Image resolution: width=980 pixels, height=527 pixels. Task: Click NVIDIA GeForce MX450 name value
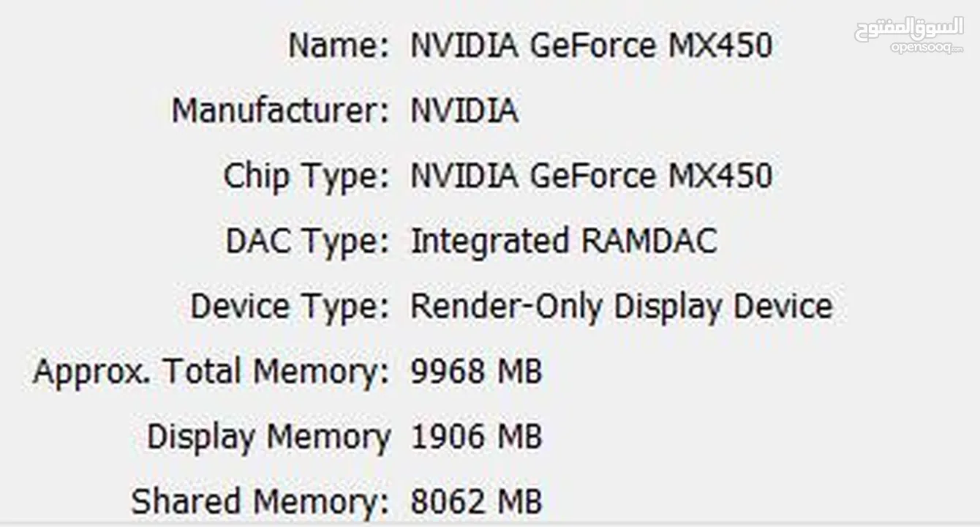tap(591, 46)
